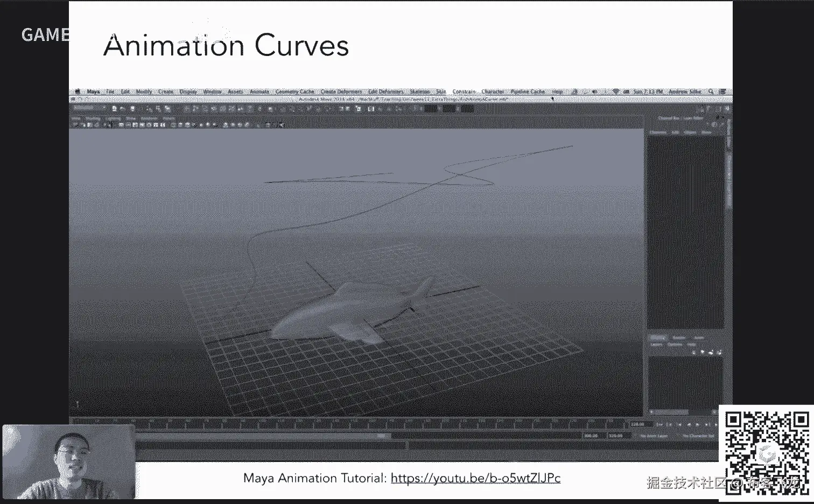Switch to the Anim layer tab
814x504 pixels.
(698, 338)
